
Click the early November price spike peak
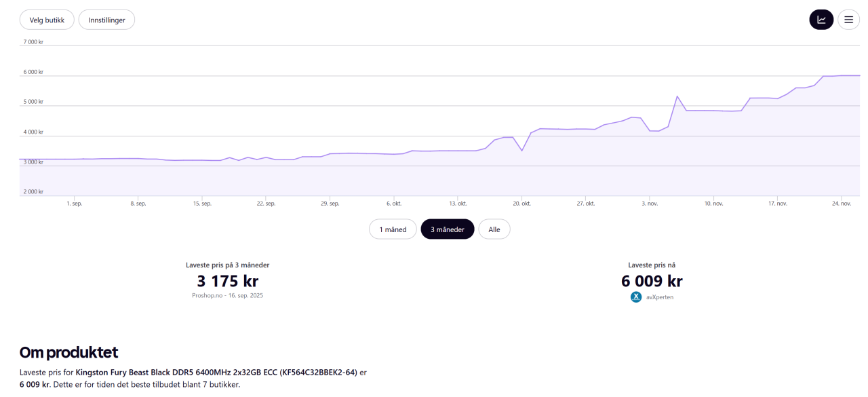[677, 96]
